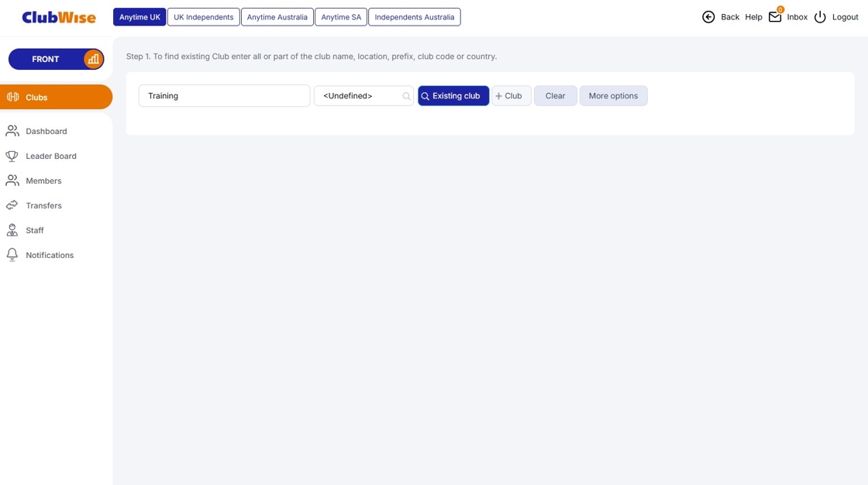Clear the search using the Clear button
868x485 pixels.
(x=555, y=95)
